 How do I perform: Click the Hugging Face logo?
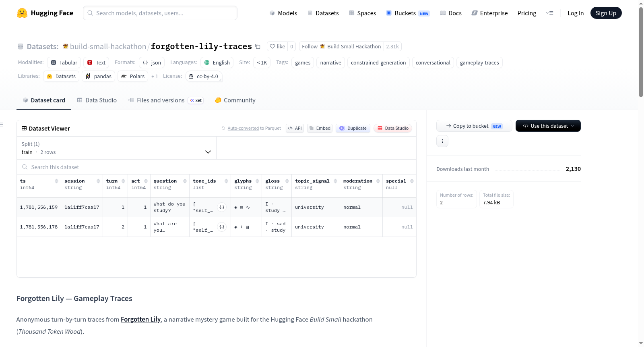pyautogui.click(x=45, y=13)
